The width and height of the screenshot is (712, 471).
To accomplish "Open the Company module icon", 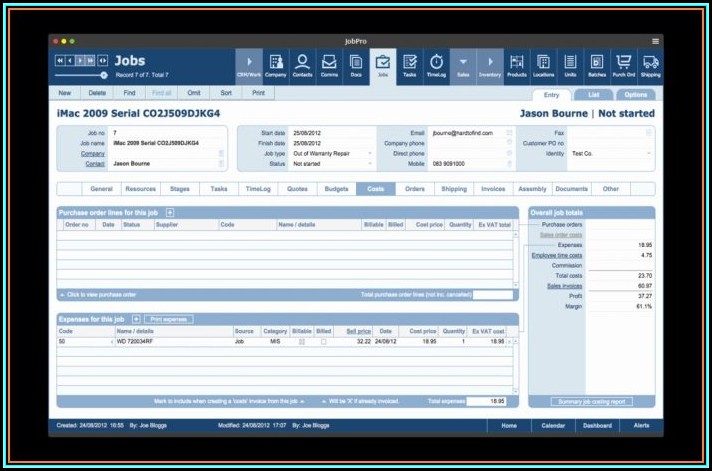I will [x=275, y=64].
